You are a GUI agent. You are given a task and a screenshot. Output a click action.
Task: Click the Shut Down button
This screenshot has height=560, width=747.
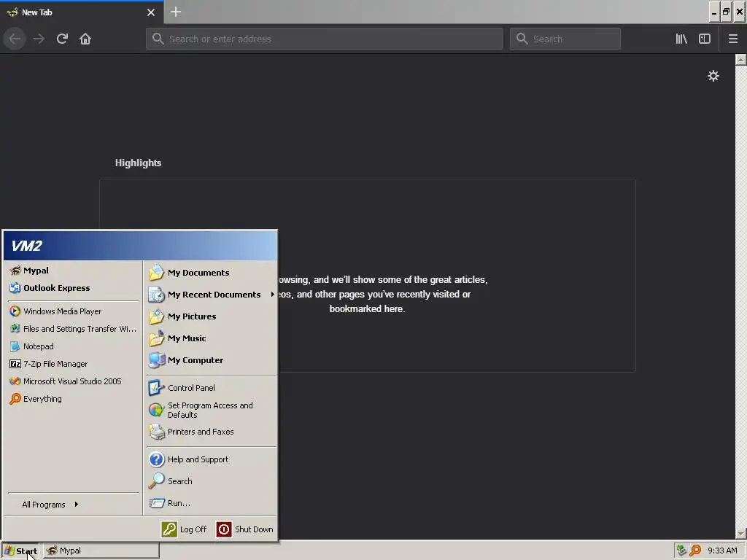coord(245,529)
